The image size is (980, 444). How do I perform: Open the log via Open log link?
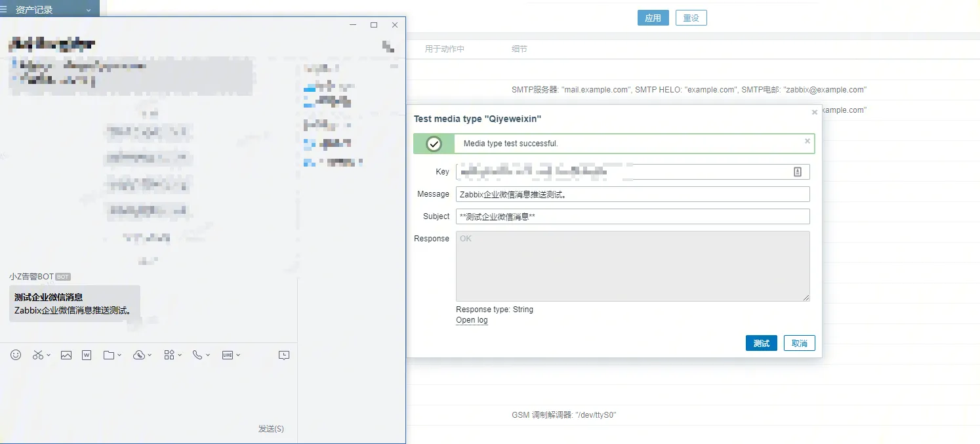click(472, 320)
